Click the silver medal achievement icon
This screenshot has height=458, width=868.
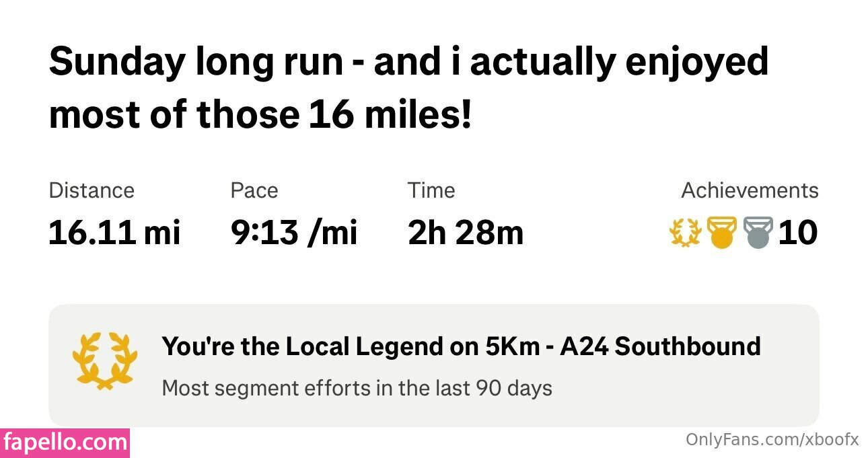coord(758,233)
